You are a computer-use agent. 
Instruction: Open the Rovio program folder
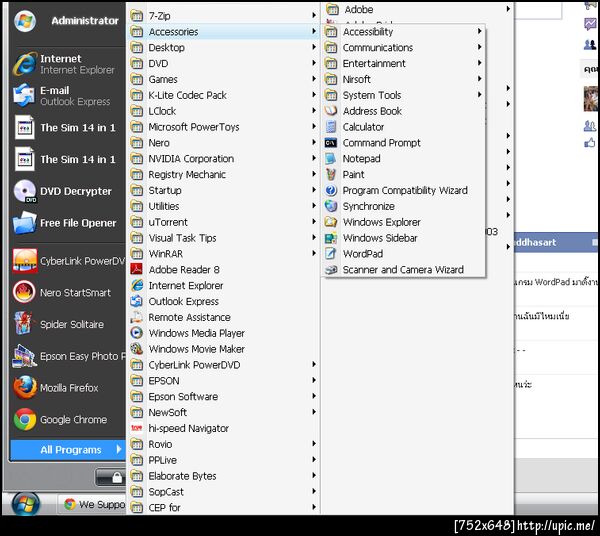point(223,444)
